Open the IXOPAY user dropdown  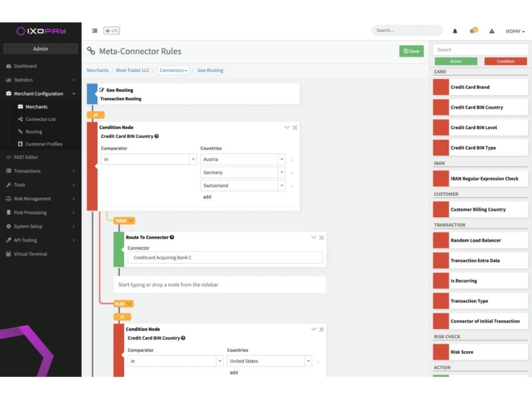pyautogui.click(x=515, y=31)
